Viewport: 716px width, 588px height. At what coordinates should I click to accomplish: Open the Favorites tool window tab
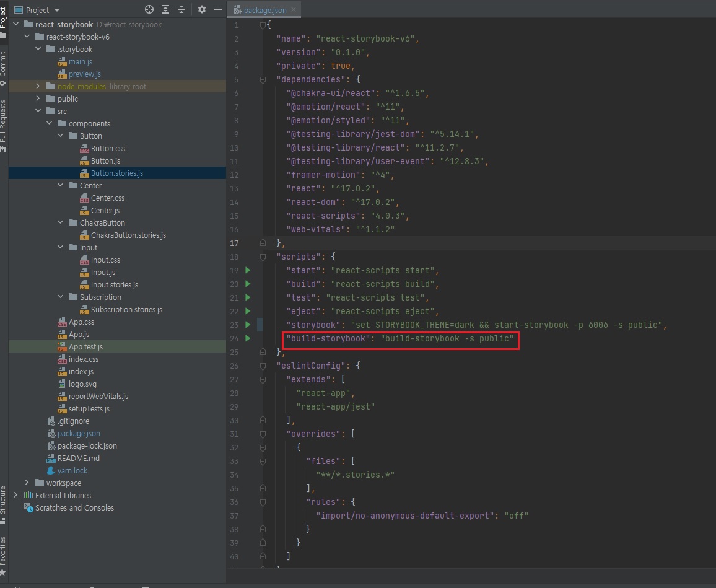(3, 556)
